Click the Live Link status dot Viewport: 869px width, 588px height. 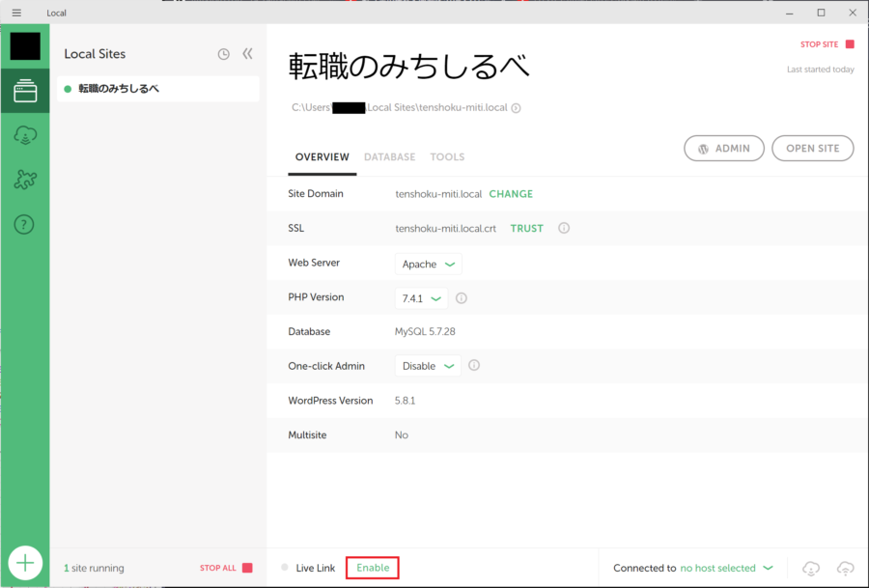[284, 568]
